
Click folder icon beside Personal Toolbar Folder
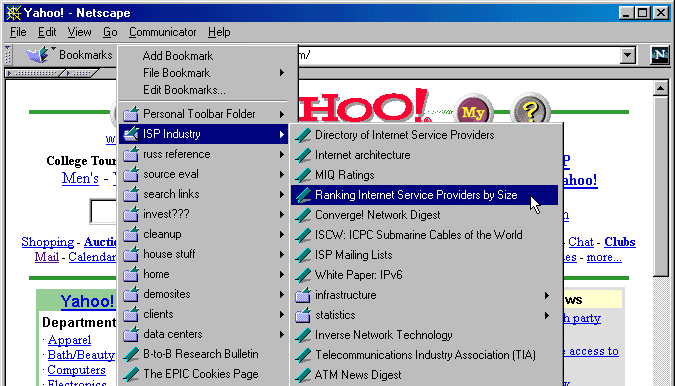tap(131, 114)
